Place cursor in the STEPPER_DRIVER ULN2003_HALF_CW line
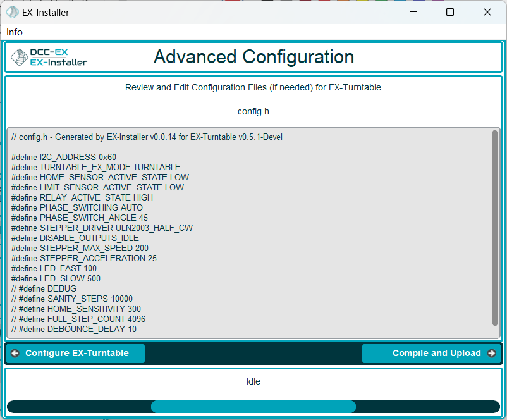This screenshot has width=507, height=420. click(x=102, y=228)
